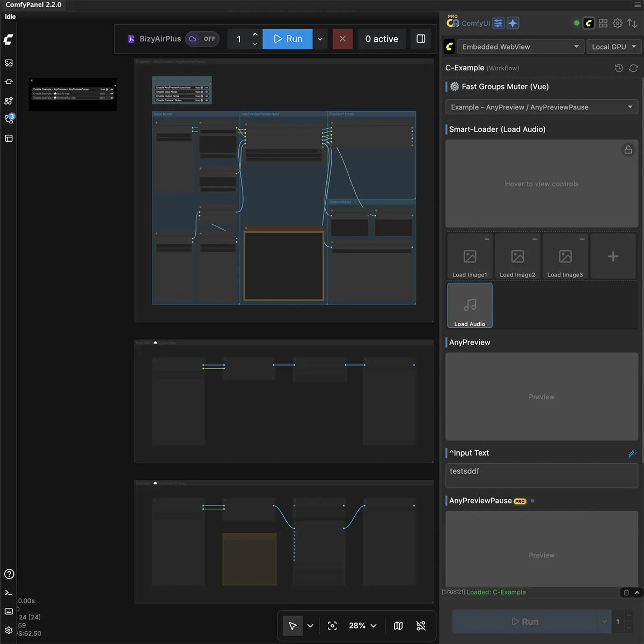Click the ComfyUI logo in left sidebar

pos(9,40)
